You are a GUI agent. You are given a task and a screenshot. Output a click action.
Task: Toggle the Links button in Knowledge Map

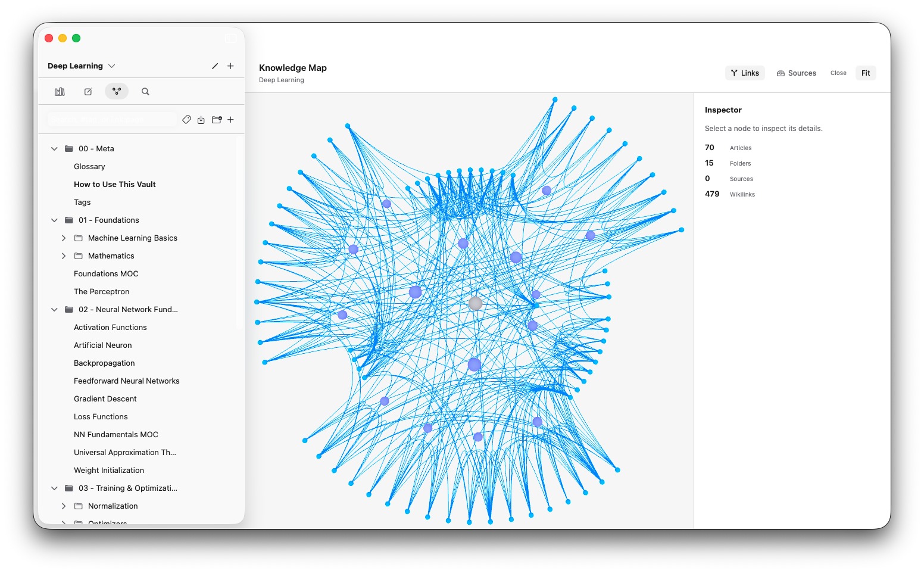pyautogui.click(x=745, y=73)
